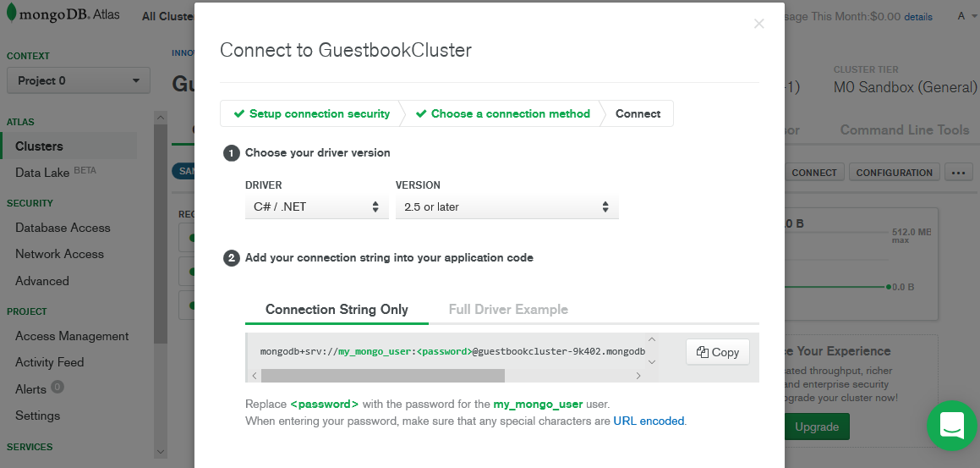
Task: Copy the connection string
Action: click(x=718, y=352)
